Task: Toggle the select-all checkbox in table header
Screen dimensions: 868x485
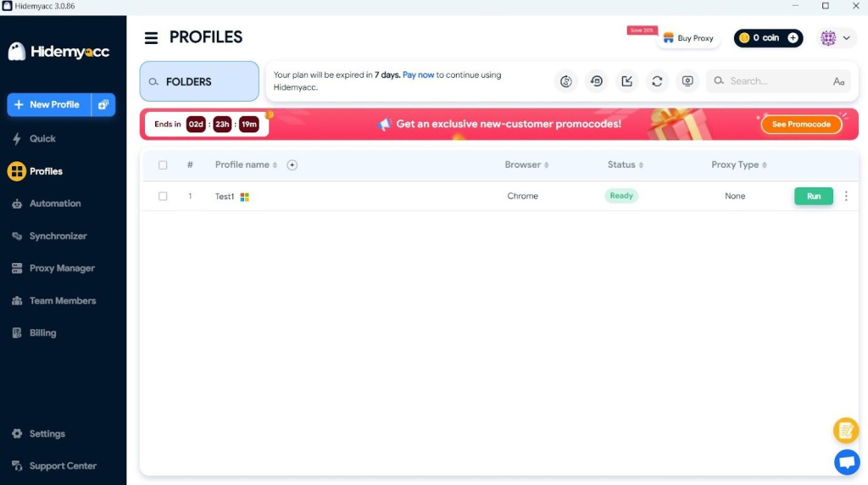Action: pyautogui.click(x=163, y=165)
